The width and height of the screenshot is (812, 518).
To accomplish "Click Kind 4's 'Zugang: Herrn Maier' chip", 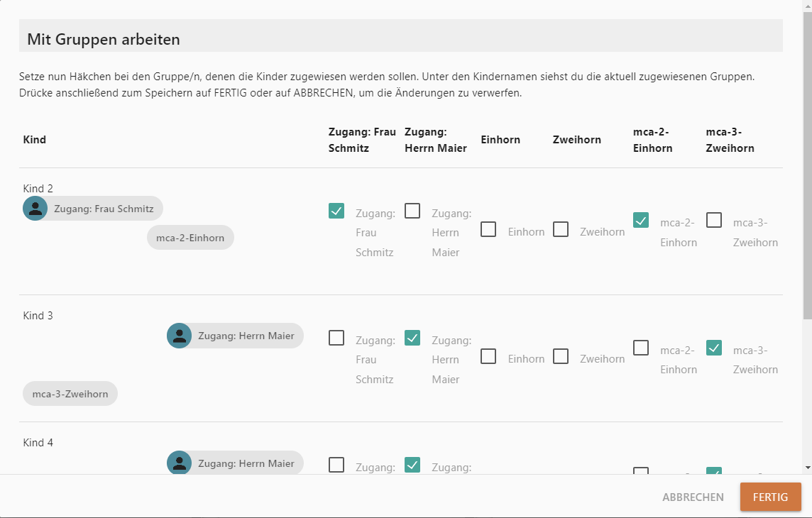I will [x=235, y=463].
